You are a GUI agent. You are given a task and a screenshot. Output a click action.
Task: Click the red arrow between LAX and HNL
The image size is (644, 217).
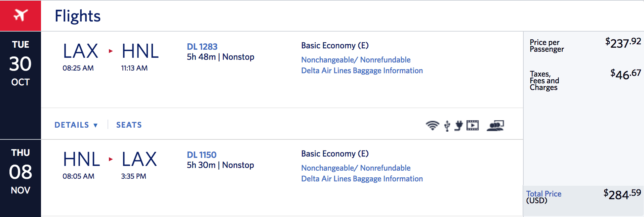[x=111, y=51]
